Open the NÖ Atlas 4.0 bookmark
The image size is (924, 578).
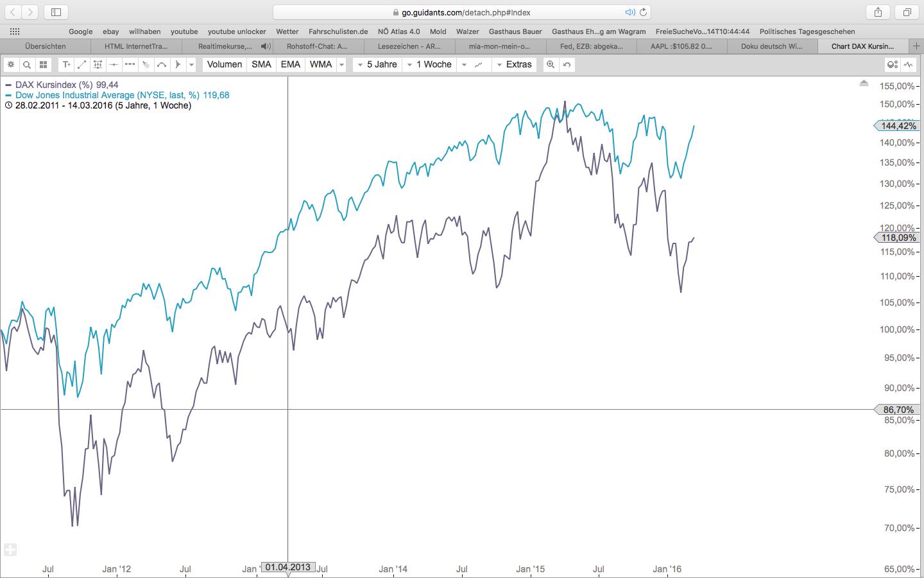point(399,31)
